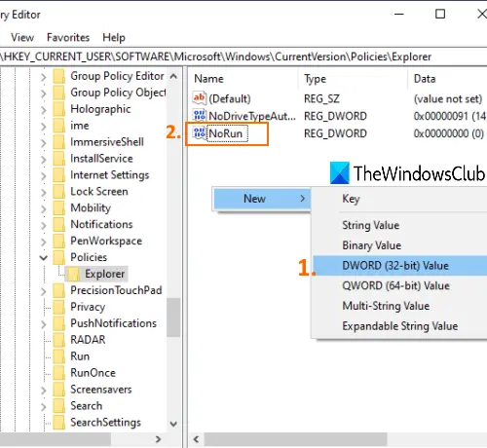Image resolution: width=487 pixels, height=448 pixels.
Task: Select the (Default) string value icon
Action: [199, 98]
